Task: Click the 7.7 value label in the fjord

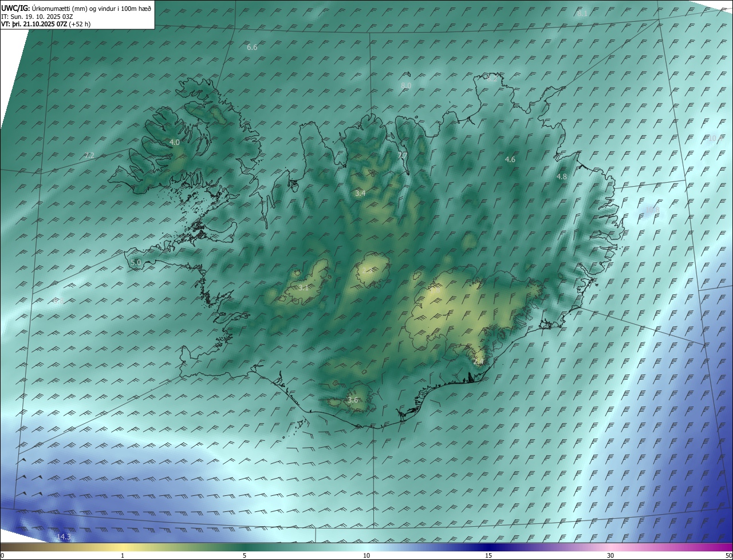Action: click(403, 155)
